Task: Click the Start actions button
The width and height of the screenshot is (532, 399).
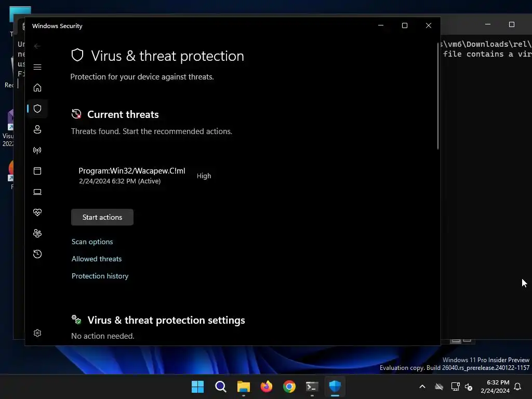Action: tap(102, 217)
